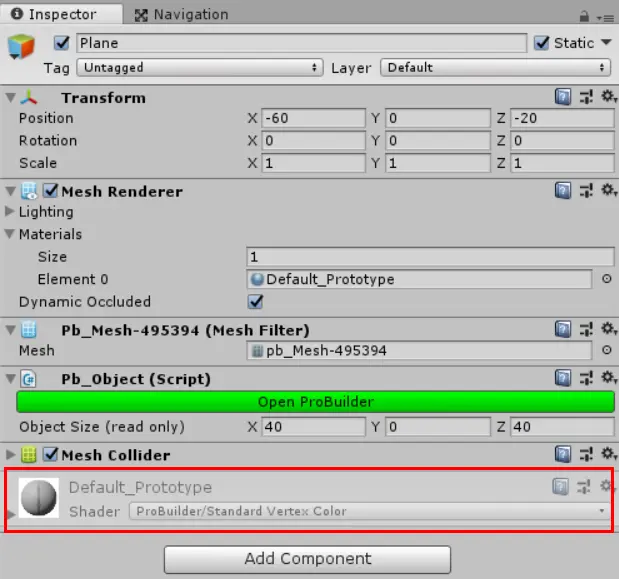The width and height of the screenshot is (619, 579).
Task: Pick mesh with Mesh field object picker
Action: (607, 350)
